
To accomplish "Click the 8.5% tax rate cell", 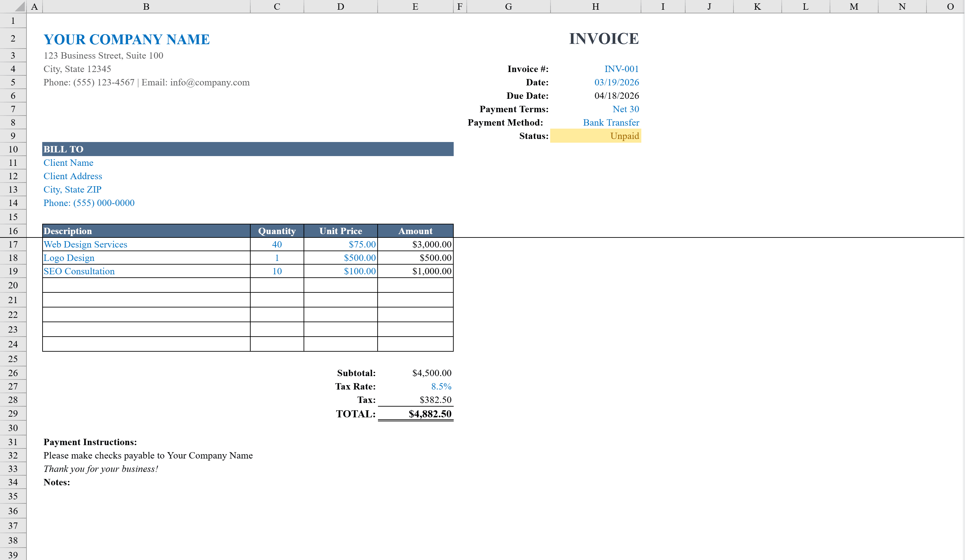I will tap(415, 386).
